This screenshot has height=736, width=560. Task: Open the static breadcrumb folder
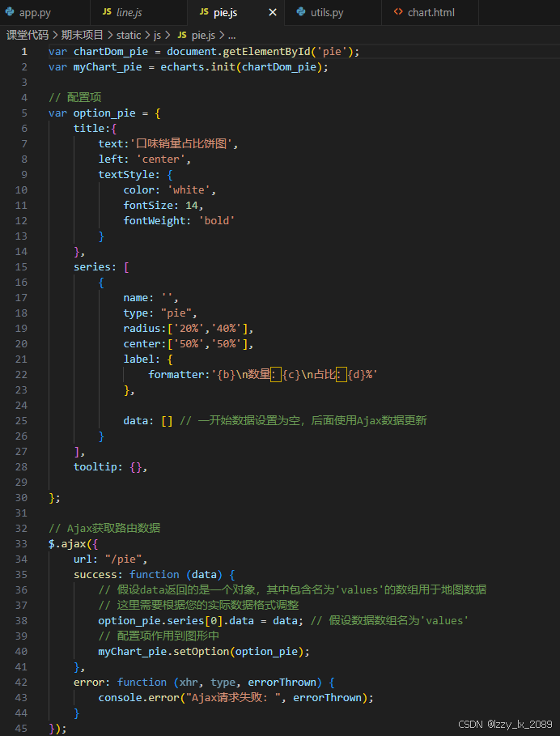[x=129, y=35]
